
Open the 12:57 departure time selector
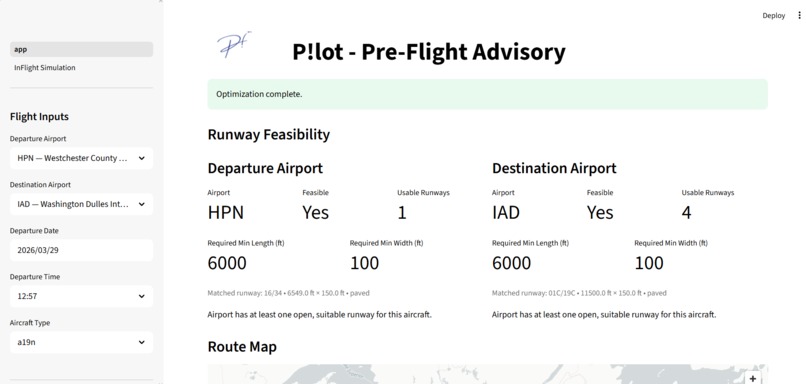(81, 296)
